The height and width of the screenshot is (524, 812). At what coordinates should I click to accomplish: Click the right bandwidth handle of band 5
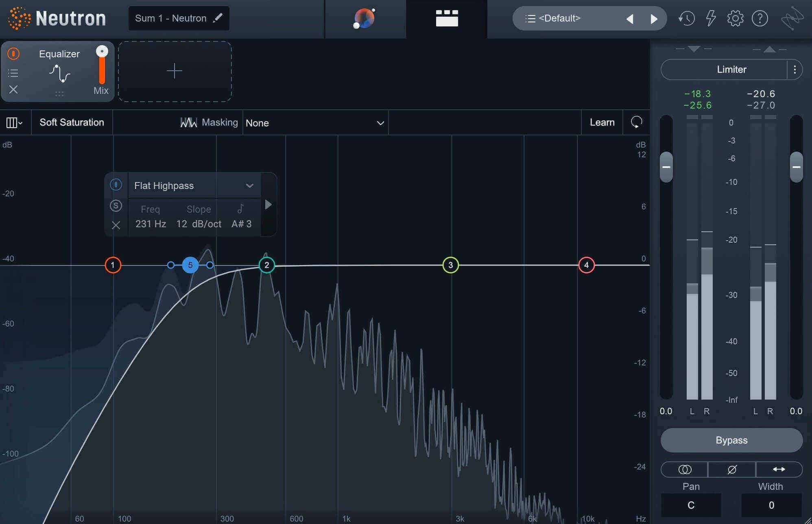[210, 265]
